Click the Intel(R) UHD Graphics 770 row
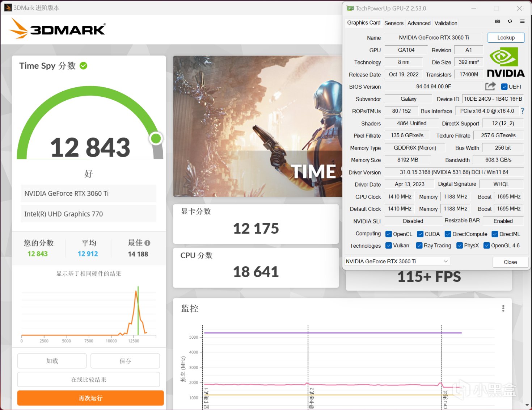532x410 pixels. 88,214
